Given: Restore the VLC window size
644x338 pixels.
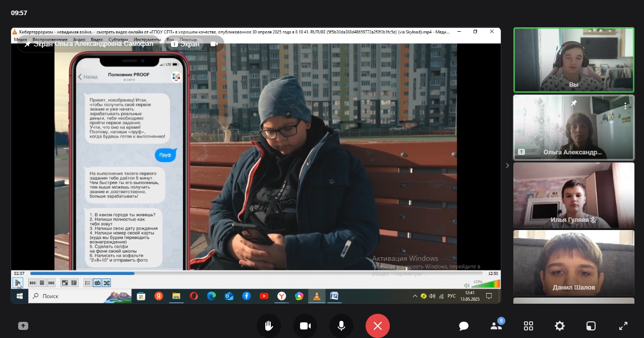Looking at the screenshot, I should point(475,31).
